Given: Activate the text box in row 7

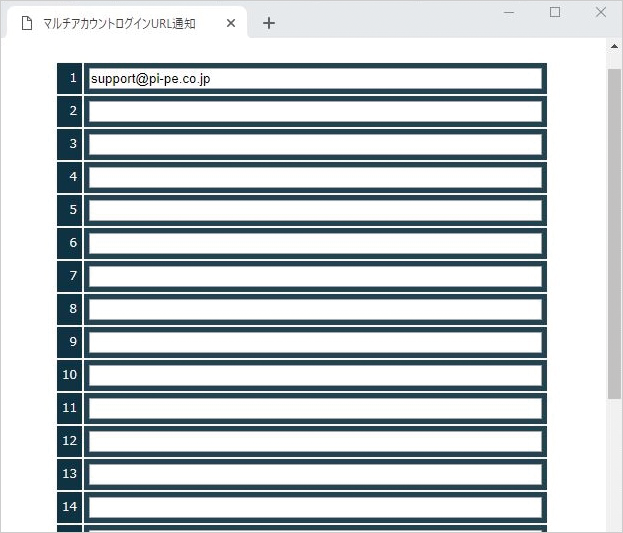Looking at the screenshot, I should 315,277.
